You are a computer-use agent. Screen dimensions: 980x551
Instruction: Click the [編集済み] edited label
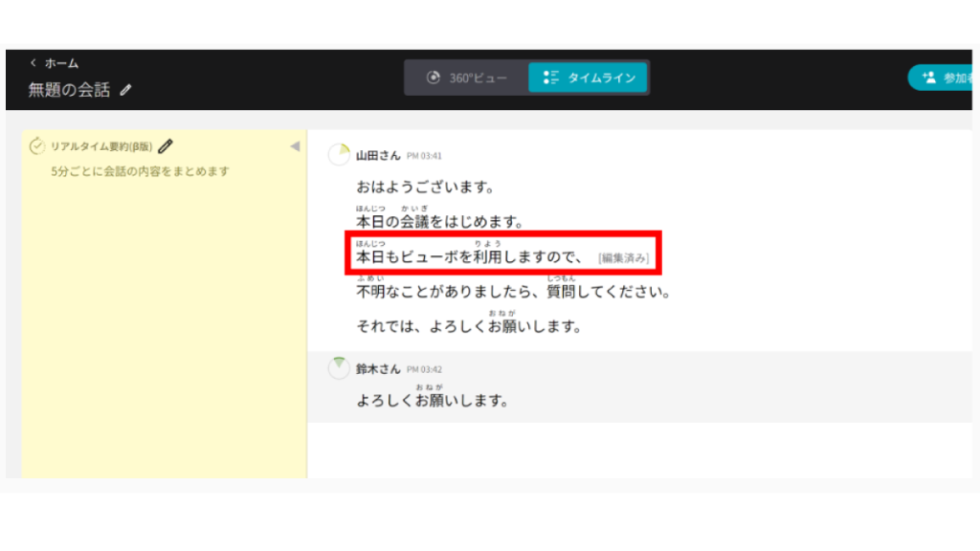[624, 258]
